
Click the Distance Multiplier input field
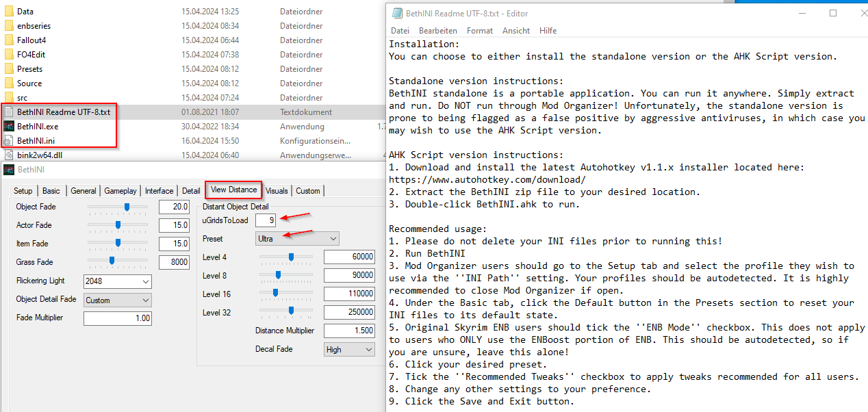click(x=349, y=331)
